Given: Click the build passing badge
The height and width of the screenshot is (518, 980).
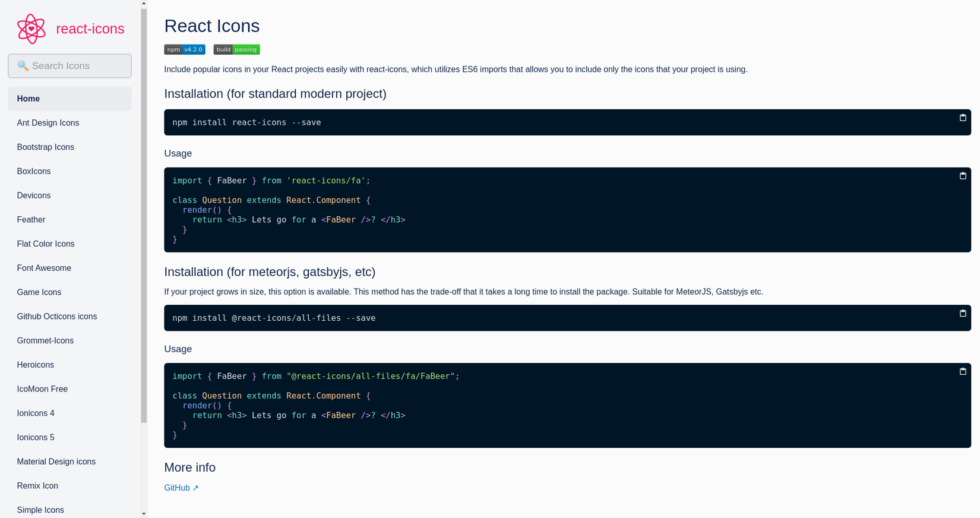Looking at the screenshot, I should click(236, 50).
